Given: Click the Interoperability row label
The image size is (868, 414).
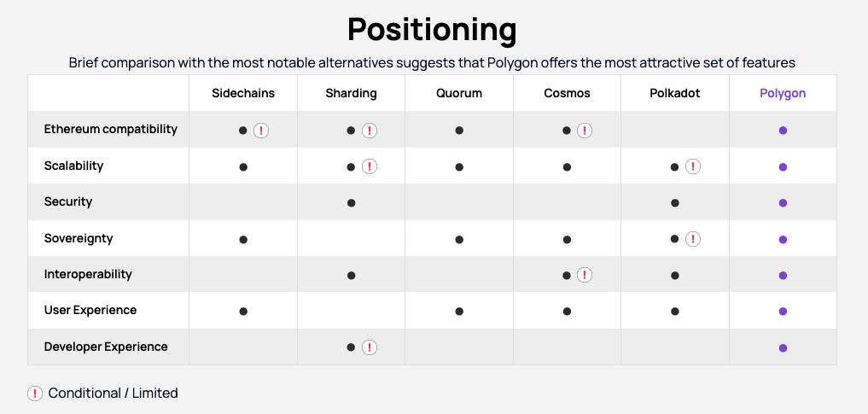Looking at the screenshot, I should 88,275.
